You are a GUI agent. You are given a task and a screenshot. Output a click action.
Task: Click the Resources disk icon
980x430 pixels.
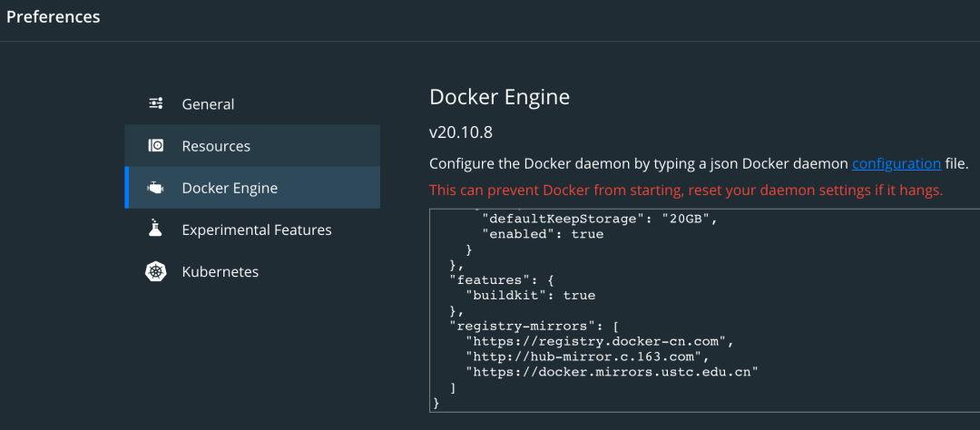tap(156, 146)
